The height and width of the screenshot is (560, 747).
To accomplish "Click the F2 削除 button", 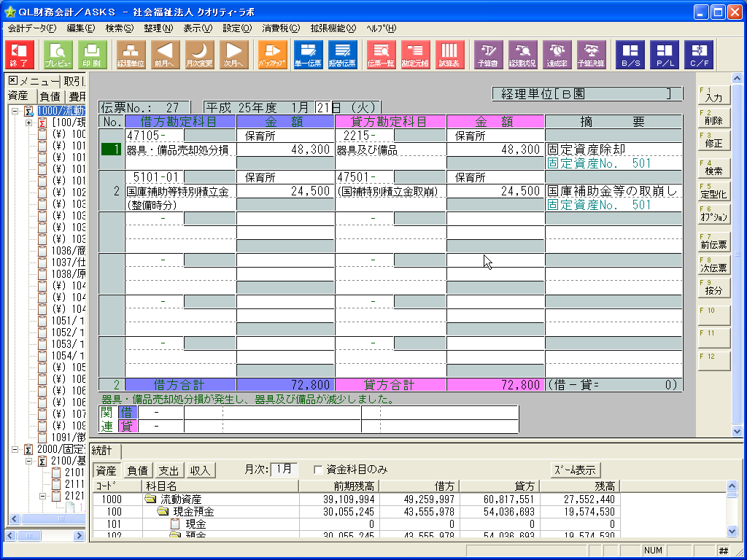I will (713, 117).
